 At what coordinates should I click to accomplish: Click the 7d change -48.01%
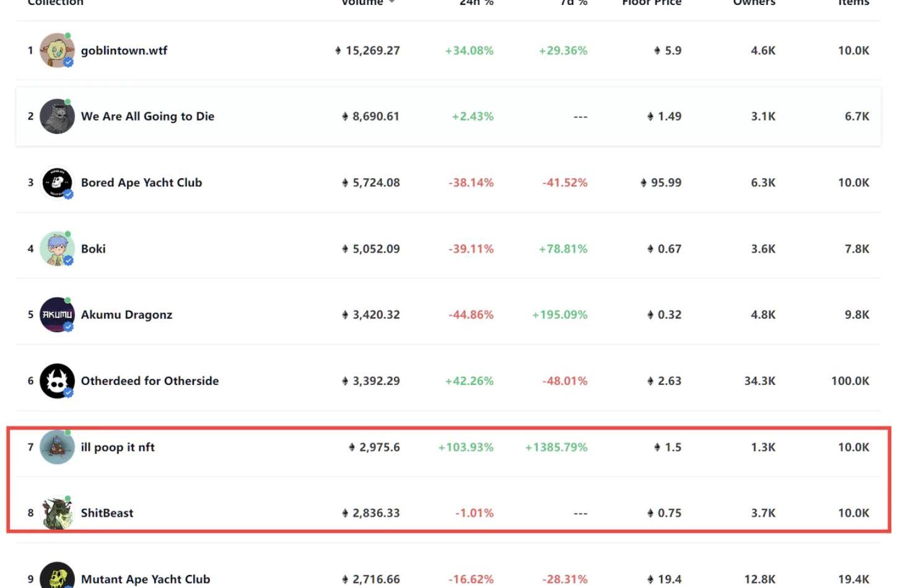(565, 381)
